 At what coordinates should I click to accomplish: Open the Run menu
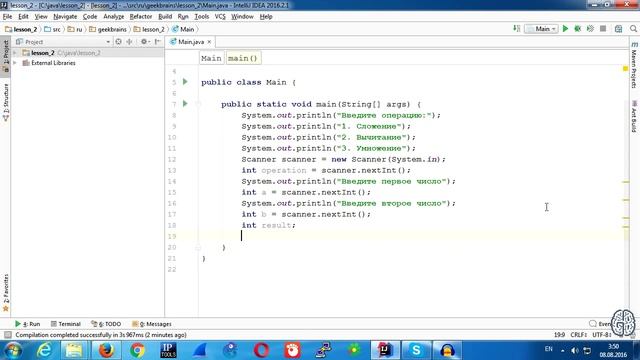pyautogui.click(x=183, y=16)
